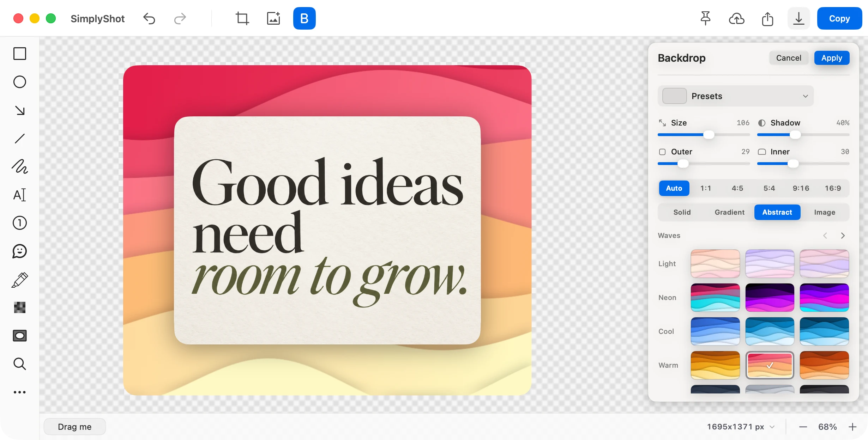Choose second Neon dark purple backdrop
The height and width of the screenshot is (440, 868).
(770, 298)
